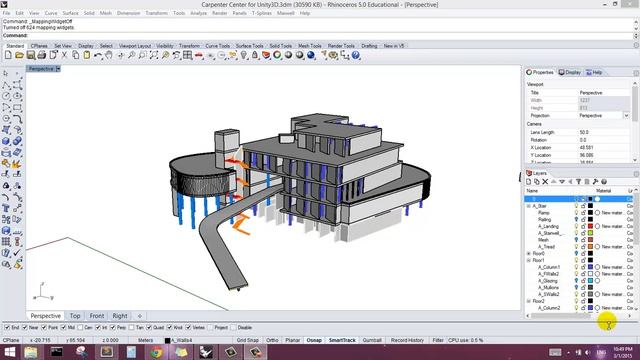
Task: Click the Paste clipboard icon
Action: coord(87,55)
